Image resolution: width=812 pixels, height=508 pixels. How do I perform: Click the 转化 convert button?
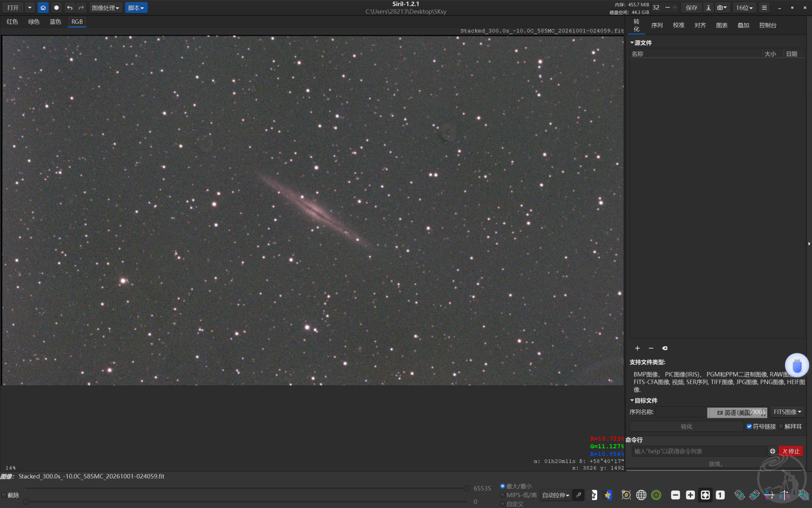pyautogui.click(x=686, y=426)
